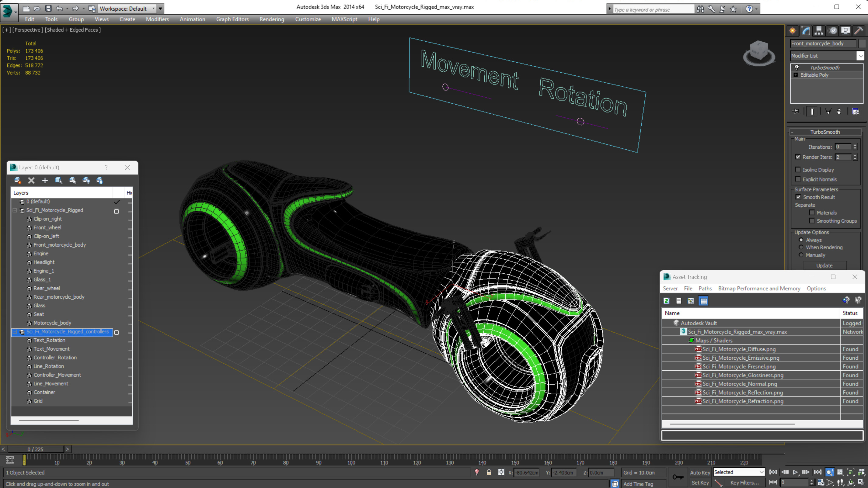Click the Play Animation button
The image size is (868, 488).
pos(795,472)
